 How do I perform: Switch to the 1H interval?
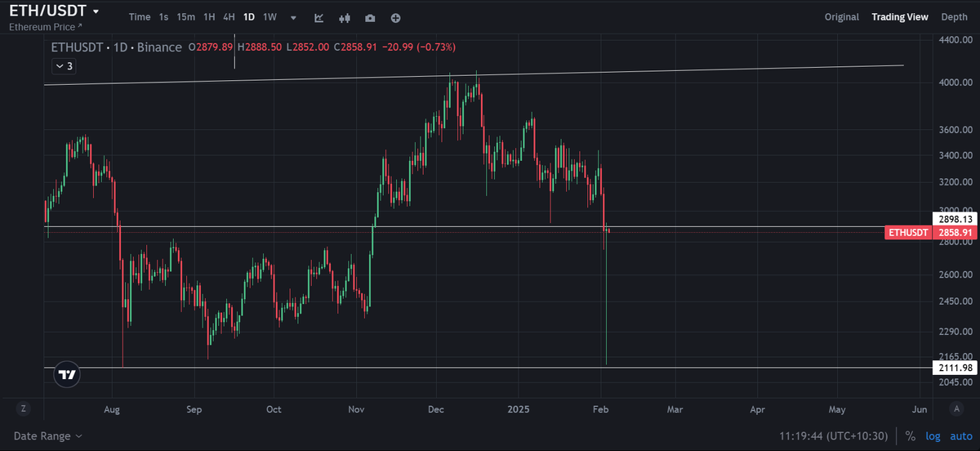(210, 17)
